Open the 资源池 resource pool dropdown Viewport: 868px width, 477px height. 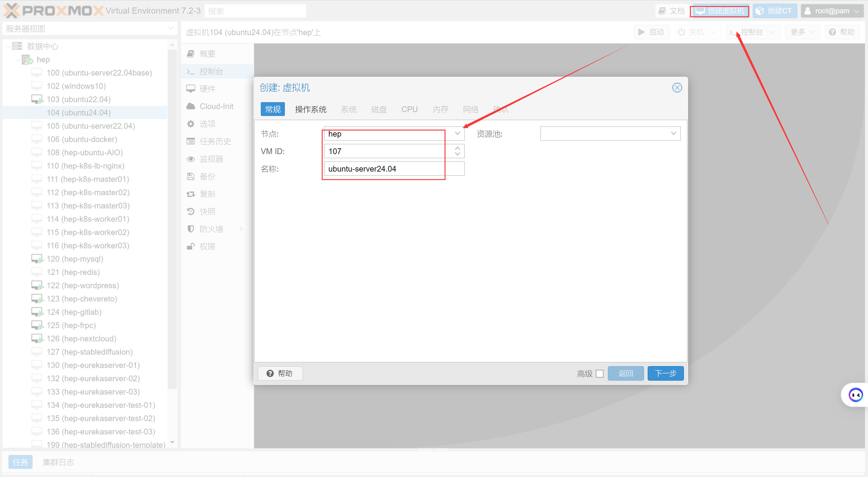[674, 133]
